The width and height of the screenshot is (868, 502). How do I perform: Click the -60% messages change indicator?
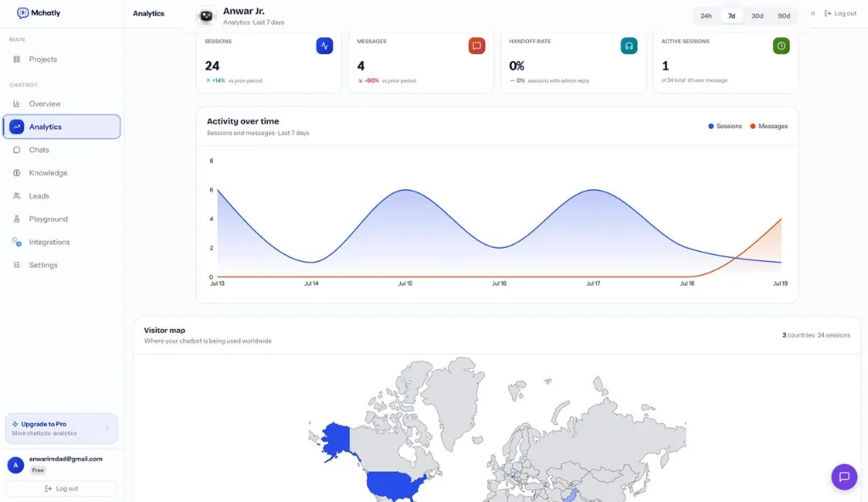pos(368,81)
